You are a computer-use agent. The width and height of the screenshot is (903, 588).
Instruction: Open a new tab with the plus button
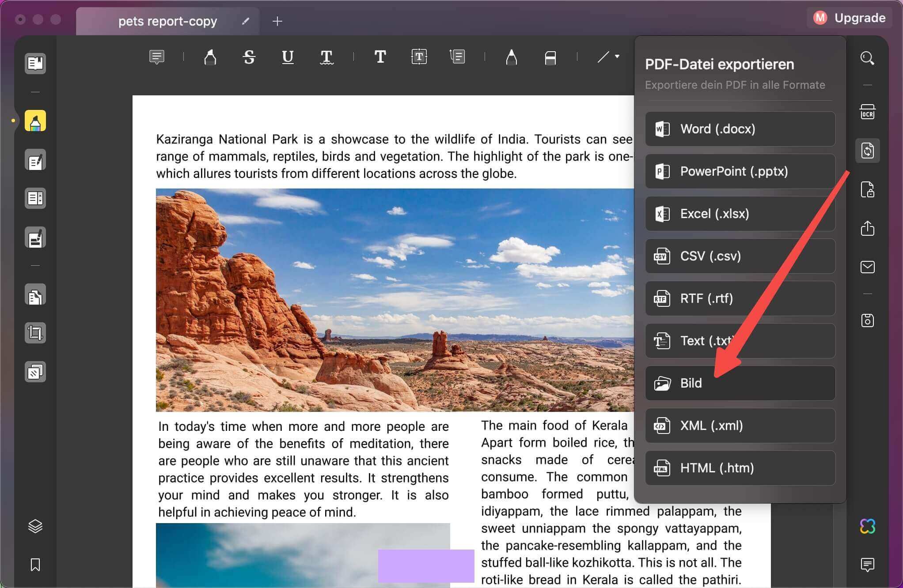(x=277, y=21)
